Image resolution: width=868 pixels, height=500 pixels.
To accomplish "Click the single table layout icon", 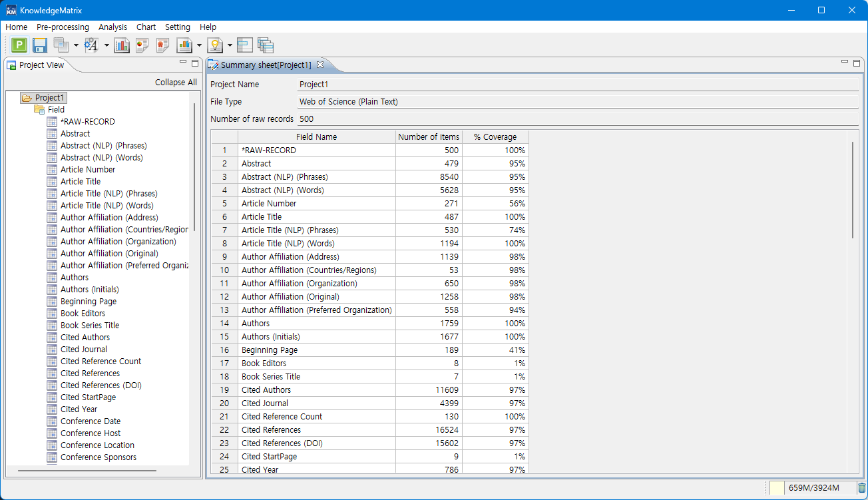I will tap(245, 45).
